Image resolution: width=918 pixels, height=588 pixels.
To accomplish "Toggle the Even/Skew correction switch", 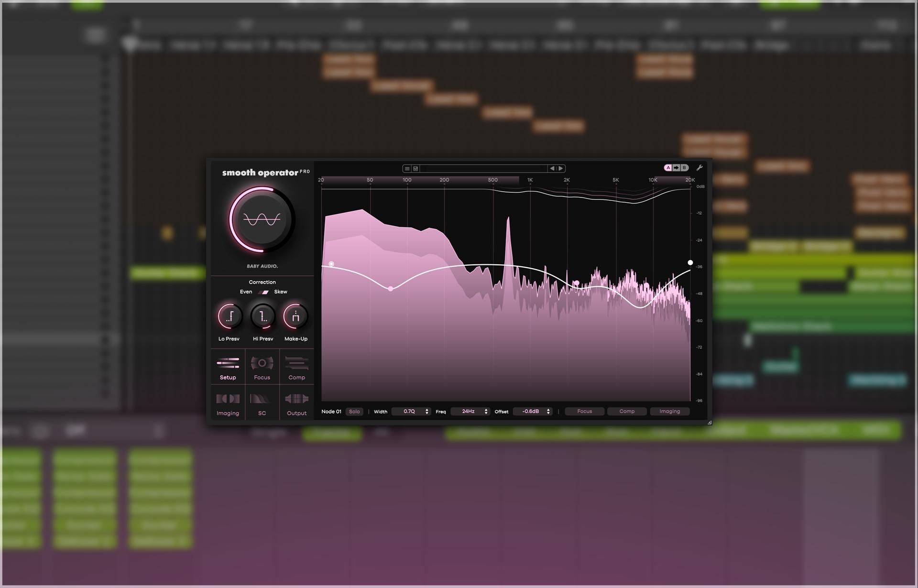I will pyautogui.click(x=263, y=292).
